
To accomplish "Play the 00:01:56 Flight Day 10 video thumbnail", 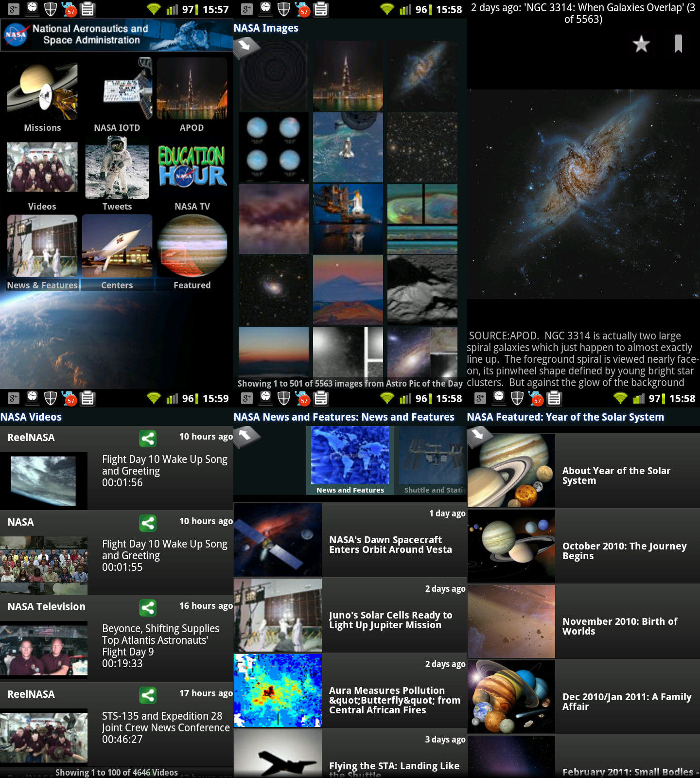I will pos(44,481).
